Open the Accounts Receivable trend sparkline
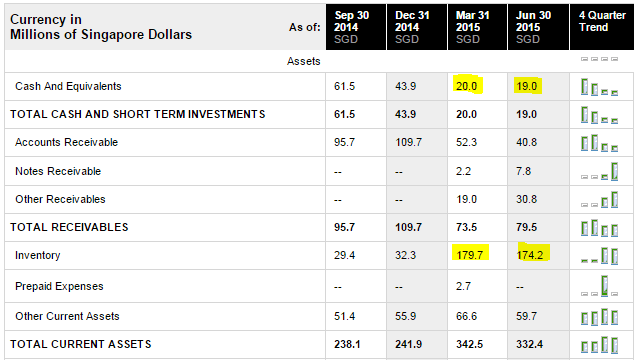 click(x=599, y=143)
